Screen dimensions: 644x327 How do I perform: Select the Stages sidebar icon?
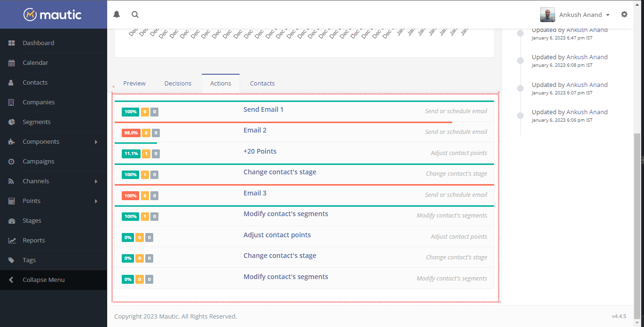tap(11, 220)
